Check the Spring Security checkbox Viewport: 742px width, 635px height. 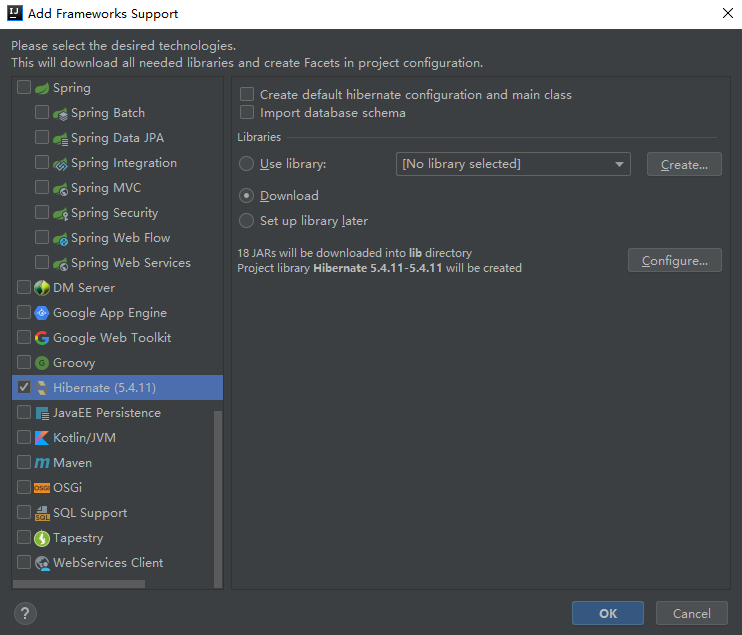(42, 212)
